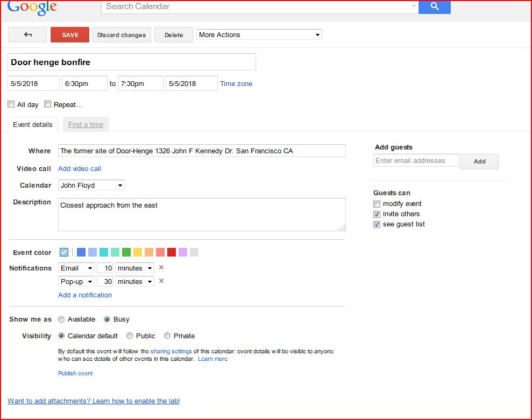The height and width of the screenshot is (420, 532).
Task: Switch to the Find a time tab
Action: (86, 125)
